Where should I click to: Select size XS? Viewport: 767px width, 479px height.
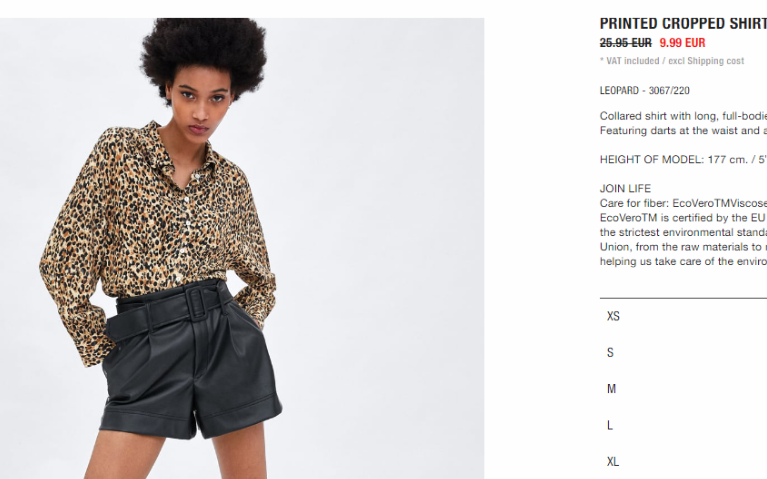[683, 316]
